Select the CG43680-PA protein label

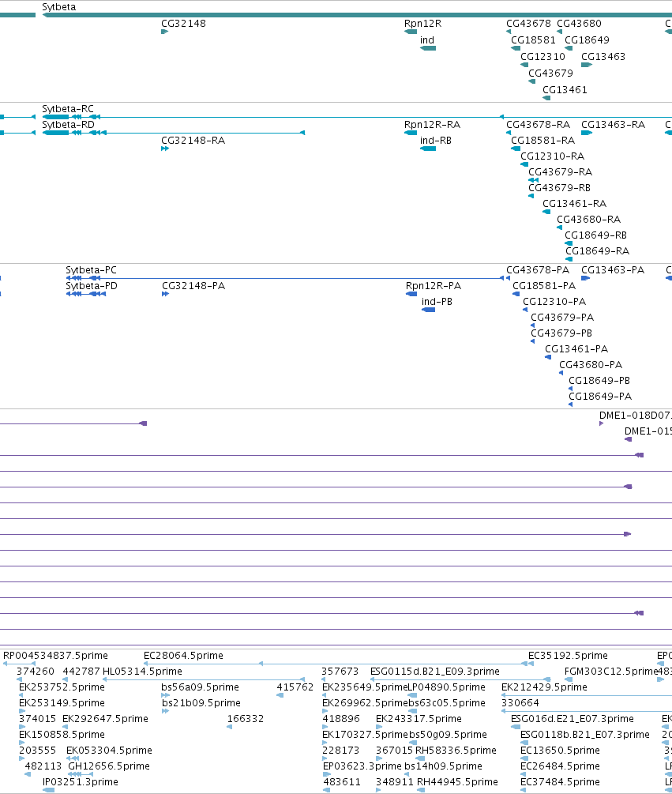[591, 364]
